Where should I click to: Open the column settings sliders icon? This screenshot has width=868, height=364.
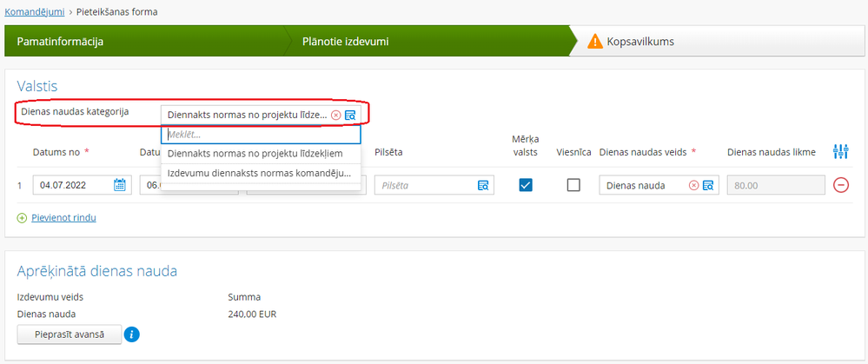click(840, 151)
